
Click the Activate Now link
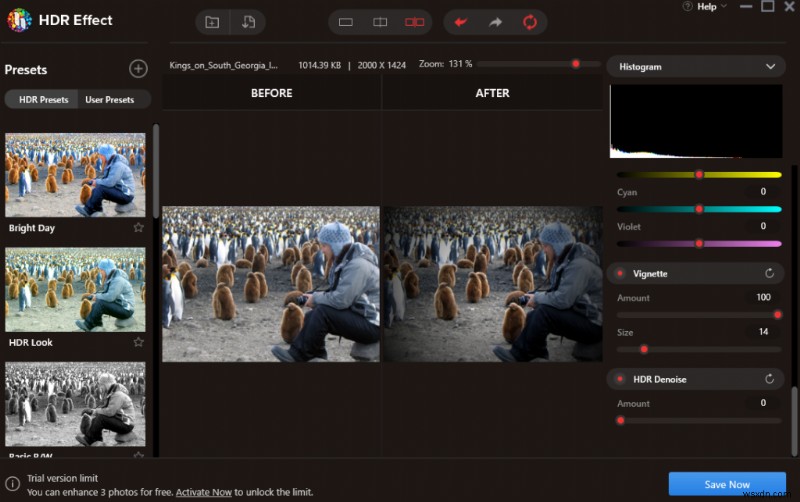coord(204,492)
